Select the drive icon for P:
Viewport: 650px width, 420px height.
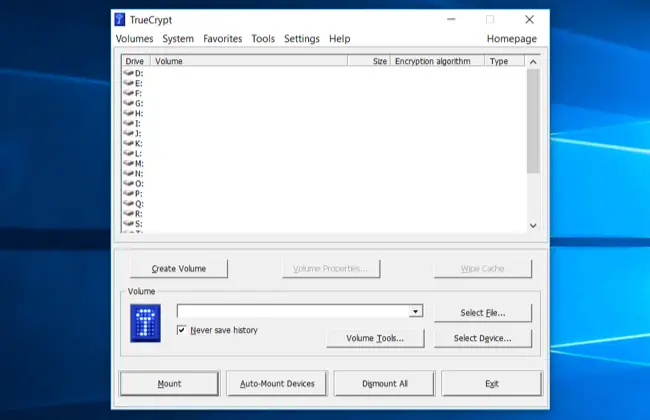(129, 193)
